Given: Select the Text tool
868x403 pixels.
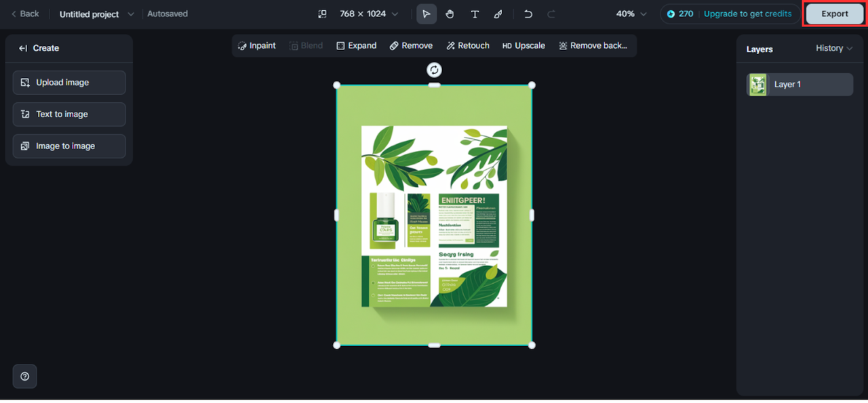Looking at the screenshot, I should (475, 14).
